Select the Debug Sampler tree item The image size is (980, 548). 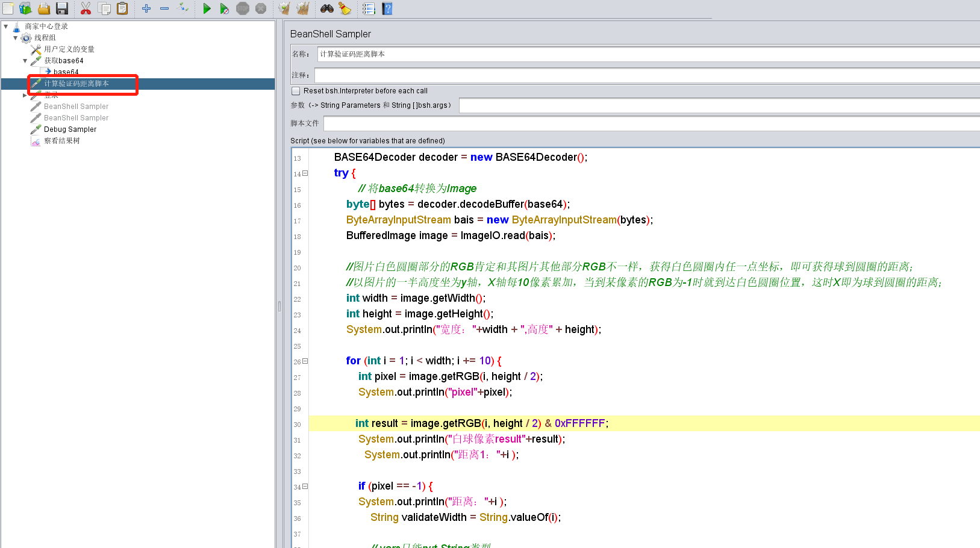(69, 129)
